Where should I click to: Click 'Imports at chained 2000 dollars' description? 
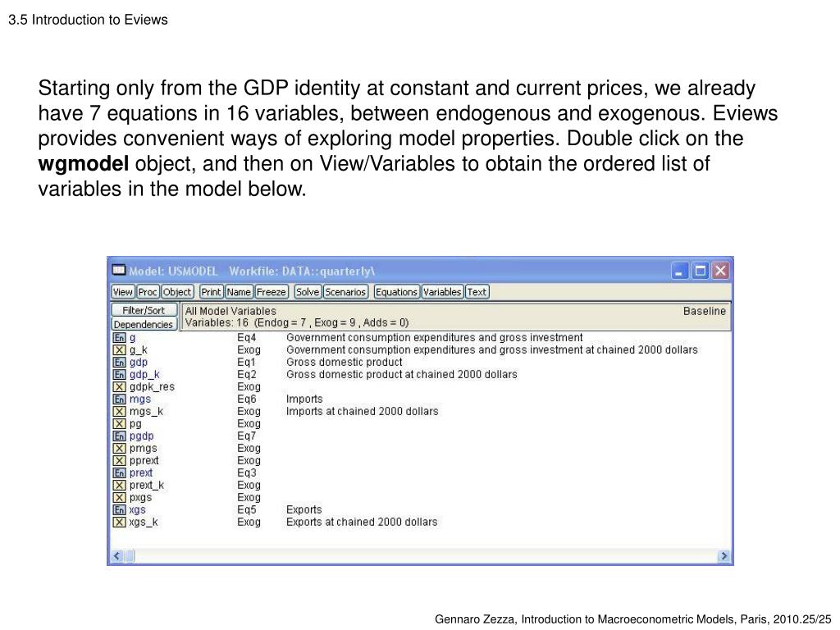(362, 412)
